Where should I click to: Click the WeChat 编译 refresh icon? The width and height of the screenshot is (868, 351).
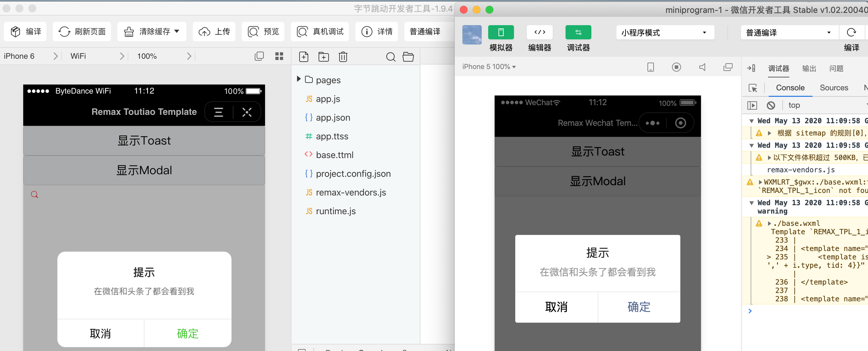851,32
